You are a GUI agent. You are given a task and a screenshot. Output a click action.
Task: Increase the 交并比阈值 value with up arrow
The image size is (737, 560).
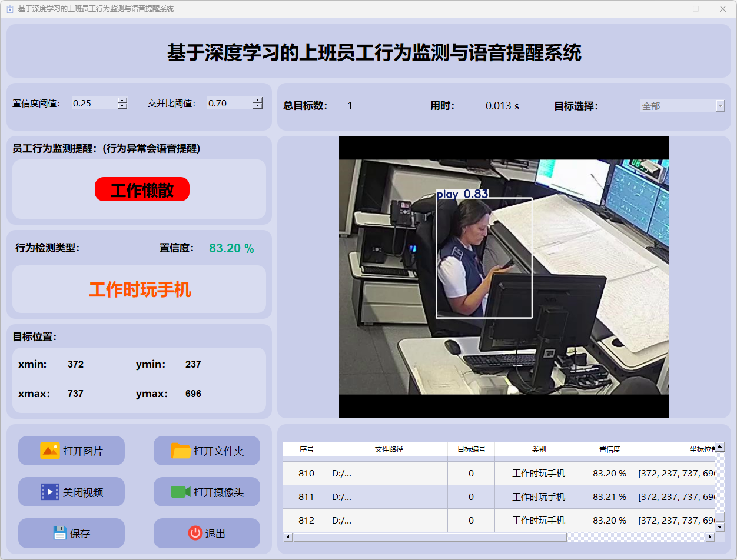(257, 100)
